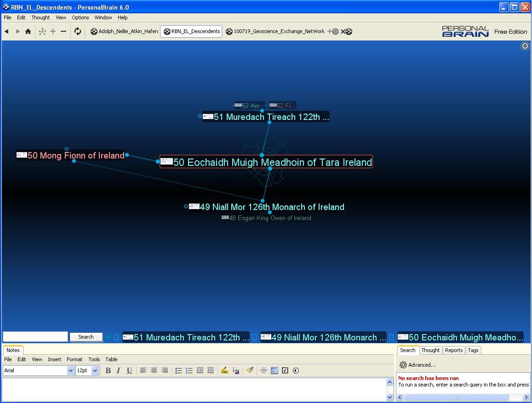The width and height of the screenshot is (532, 403).
Task: Zoom out with the minus icon
Action: coord(63,32)
